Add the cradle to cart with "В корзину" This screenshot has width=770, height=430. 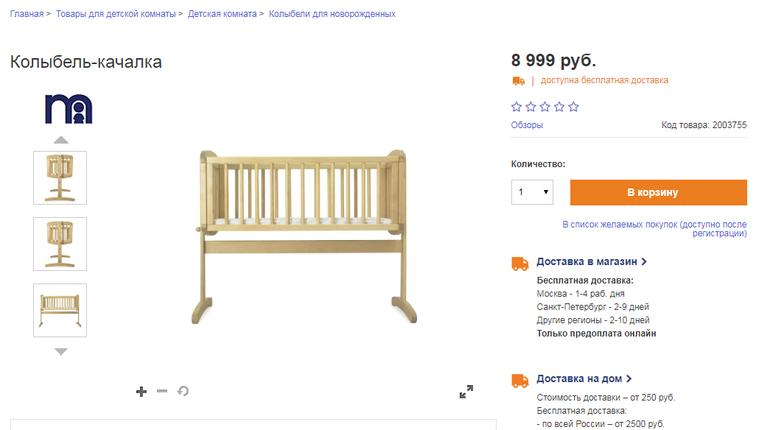658,192
